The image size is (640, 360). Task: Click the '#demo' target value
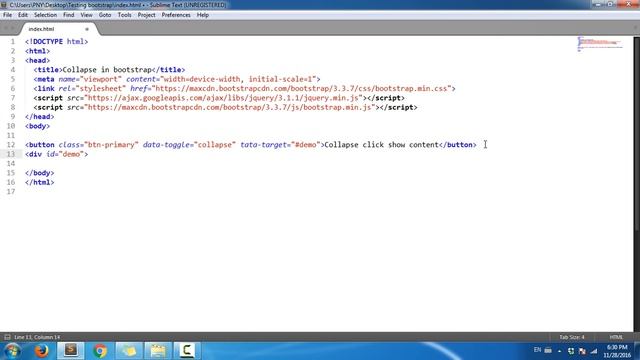pos(306,145)
